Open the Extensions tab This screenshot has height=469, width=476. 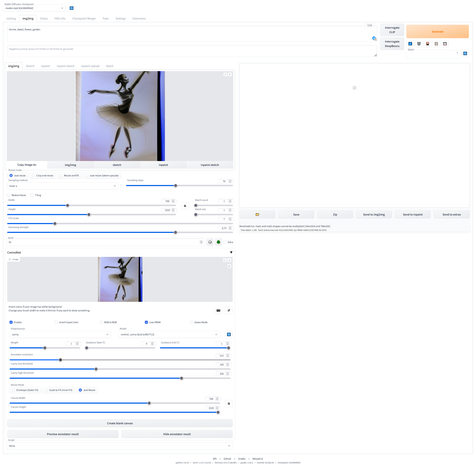[139, 19]
